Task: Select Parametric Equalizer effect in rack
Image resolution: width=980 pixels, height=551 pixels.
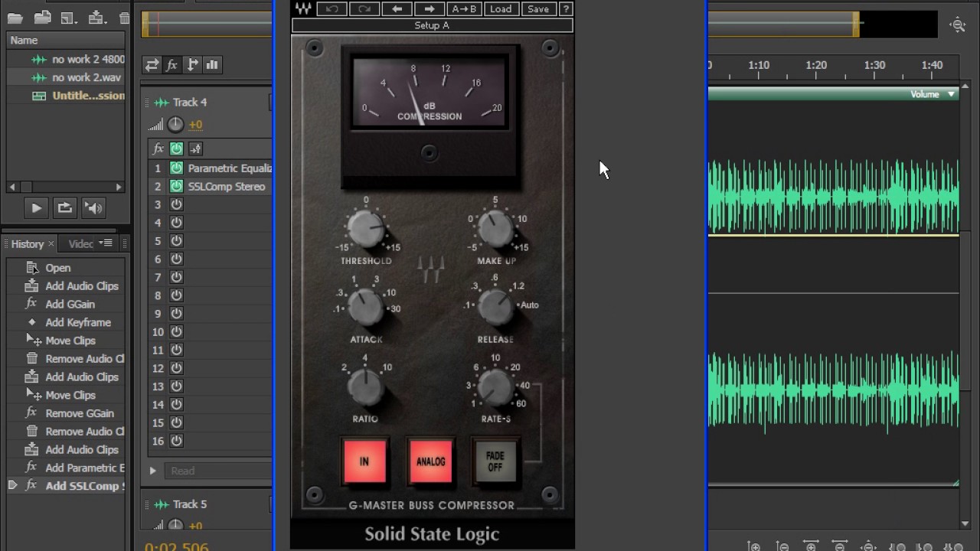Action: 230,168
